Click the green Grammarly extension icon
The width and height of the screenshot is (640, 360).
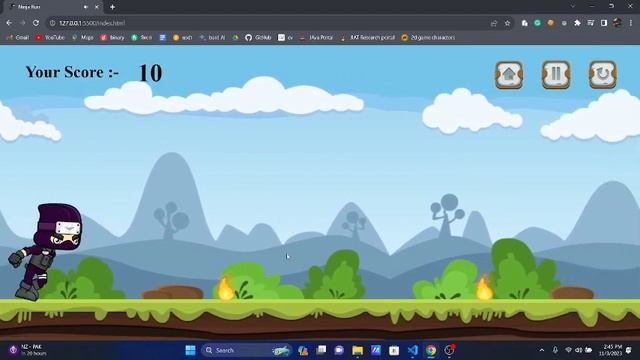[x=538, y=23]
